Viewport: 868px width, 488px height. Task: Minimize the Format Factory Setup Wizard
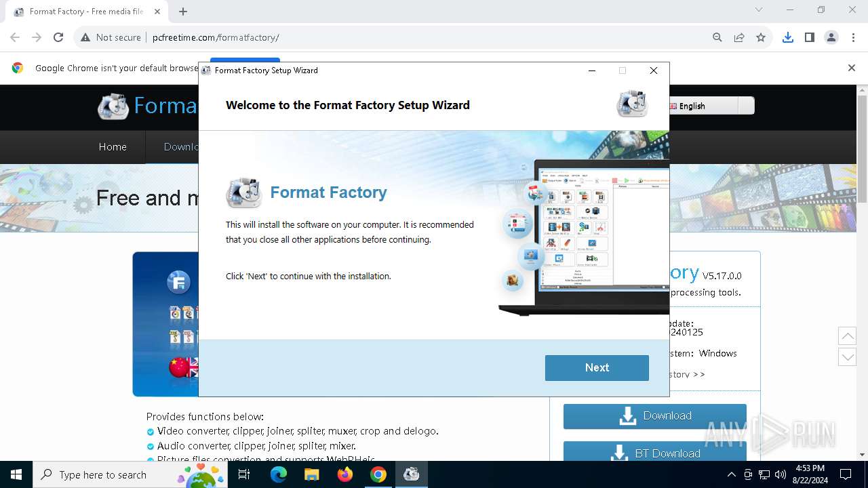coord(592,70)
